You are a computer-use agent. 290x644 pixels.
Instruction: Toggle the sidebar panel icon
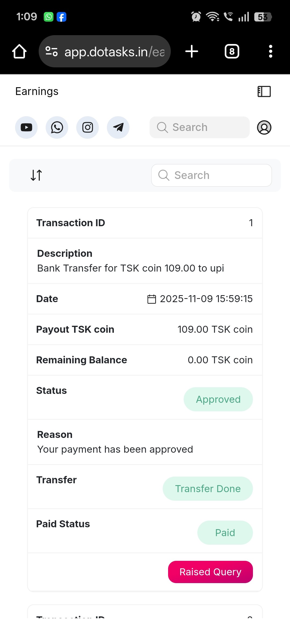click(264, 92)
